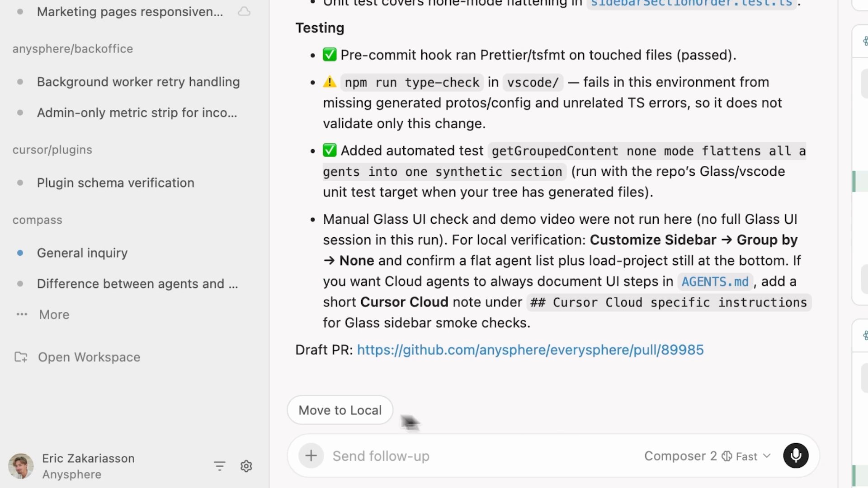Click the three-dots More icon
The height and width of the screenshot is (488, 868).
[22, 314]
